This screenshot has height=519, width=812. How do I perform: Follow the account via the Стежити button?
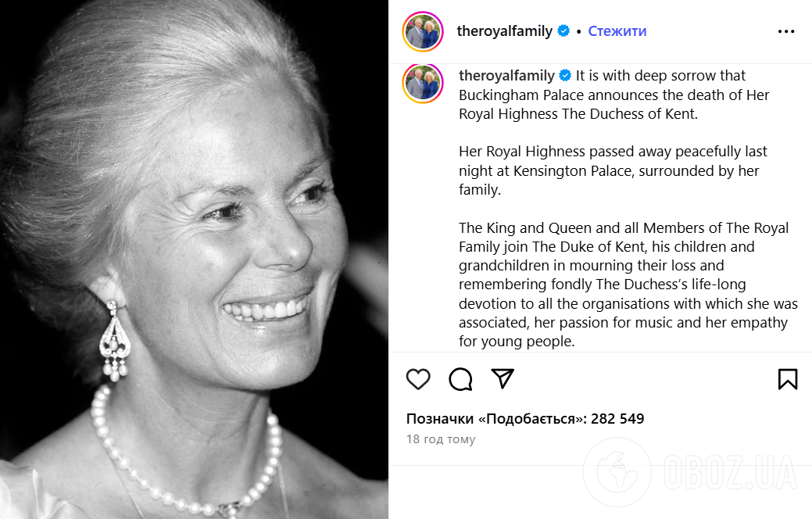(x=617, y=31)
